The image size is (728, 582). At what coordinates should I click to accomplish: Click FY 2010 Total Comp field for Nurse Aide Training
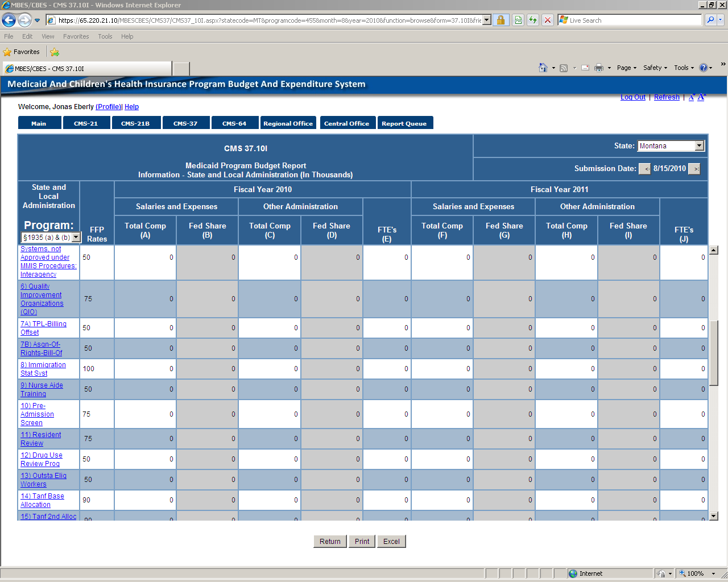(x=146, y=389)
